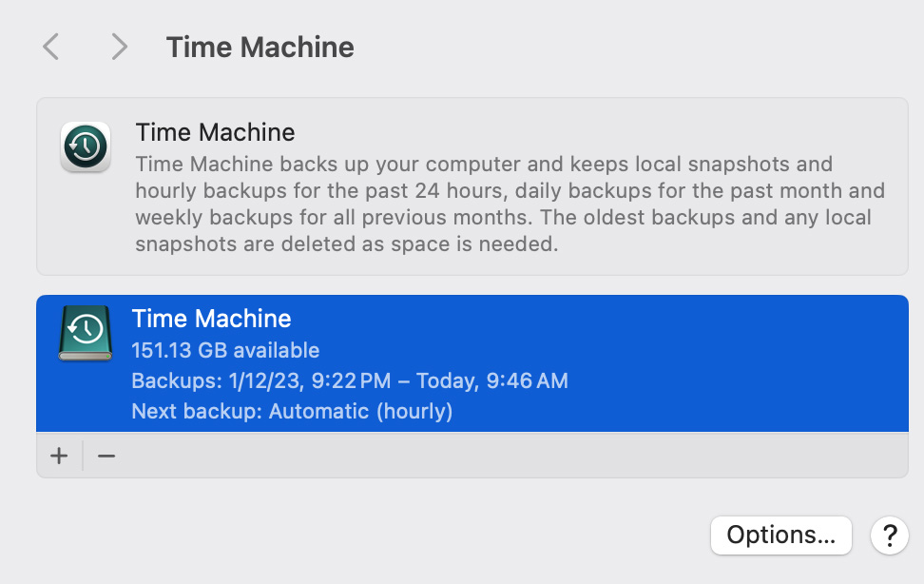924x584 pixels.
Task: Add a backup disk with plus button
Action: [59, 456]
